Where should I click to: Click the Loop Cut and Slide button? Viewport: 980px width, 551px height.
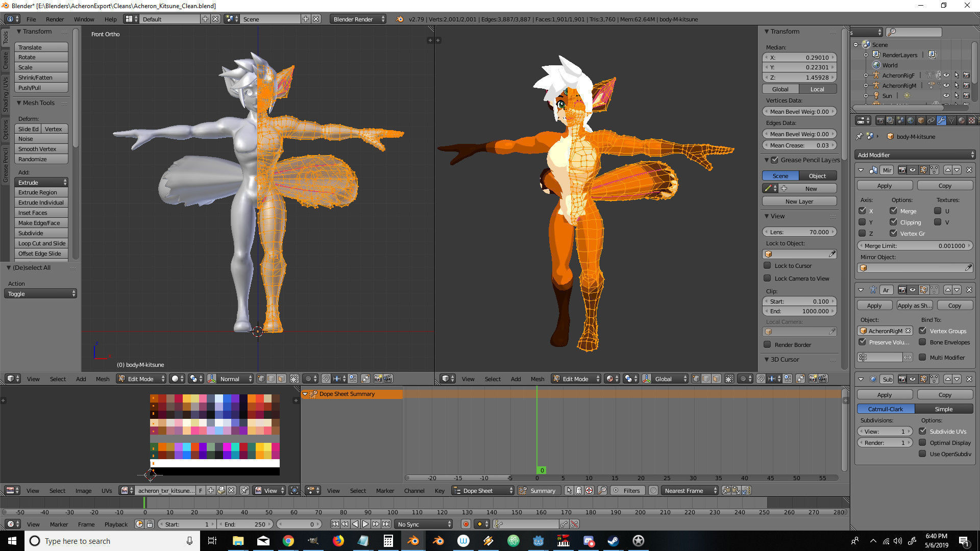click(x=41, y=243)
